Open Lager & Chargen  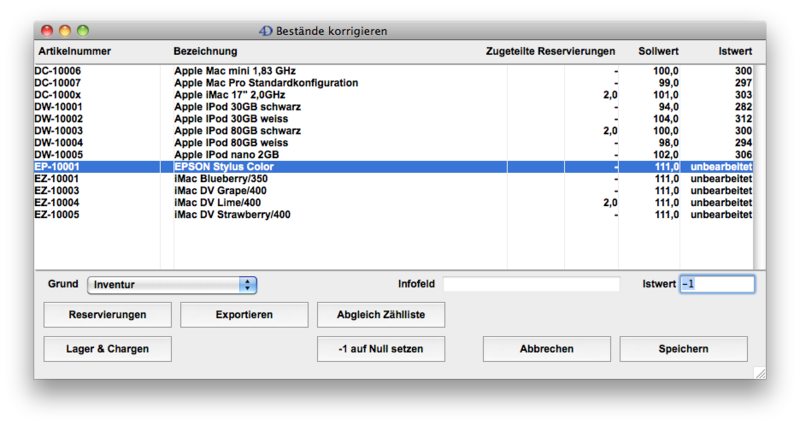click(x=107, y=349)
